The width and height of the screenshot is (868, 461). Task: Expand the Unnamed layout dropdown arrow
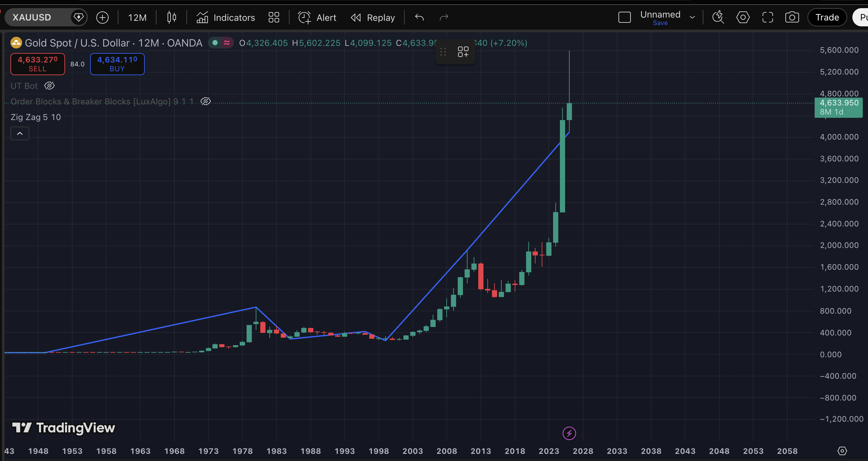click(692, 18)
